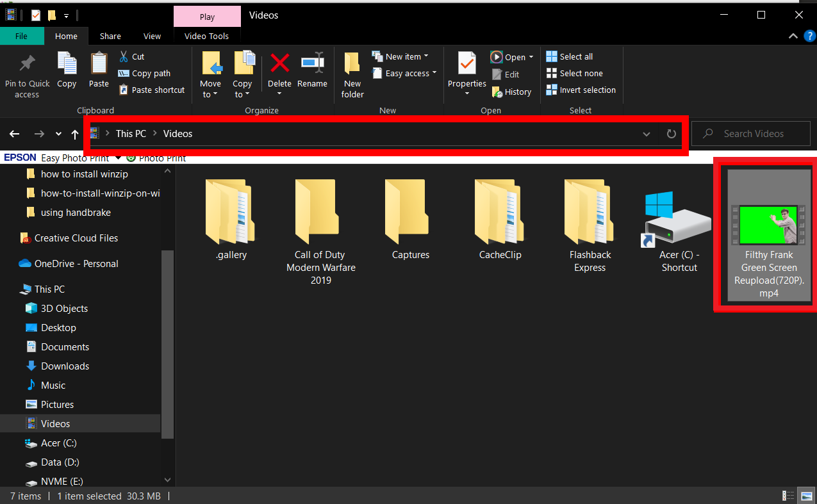Click the Paste icon
This screenshot has width=817, height=504.
pos(98,72)
